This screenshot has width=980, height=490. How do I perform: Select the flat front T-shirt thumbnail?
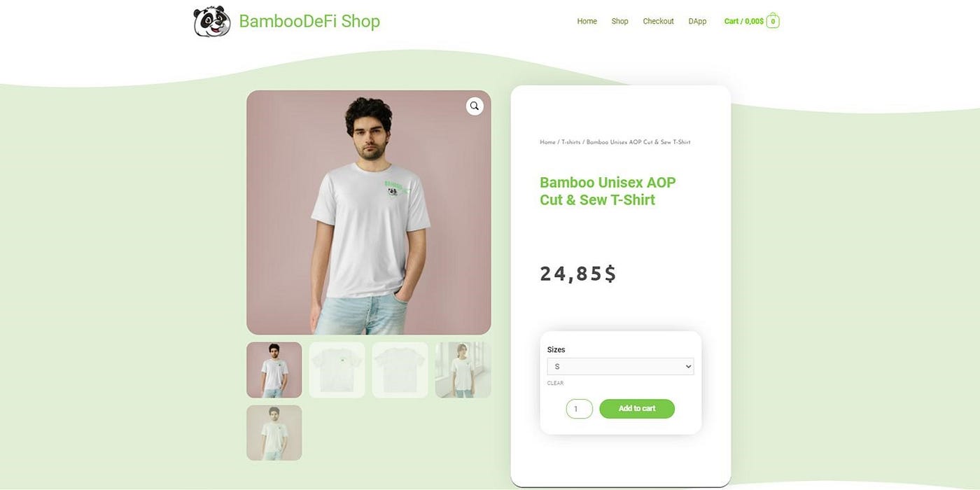click(x=337, y=370)
